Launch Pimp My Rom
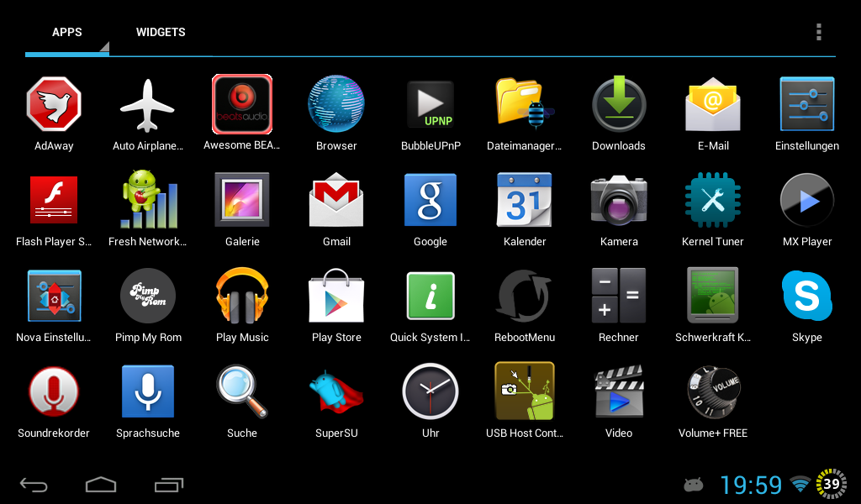 (148, 296)
